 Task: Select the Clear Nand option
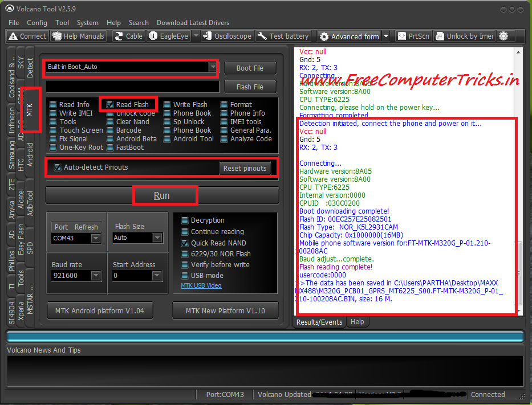(x=110, y=122)
